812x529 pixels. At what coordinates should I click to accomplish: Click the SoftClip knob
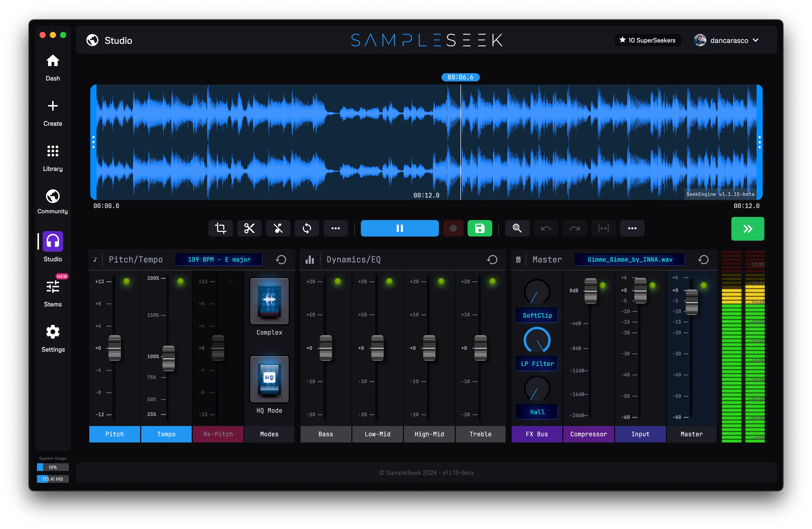tap(537, 292)
